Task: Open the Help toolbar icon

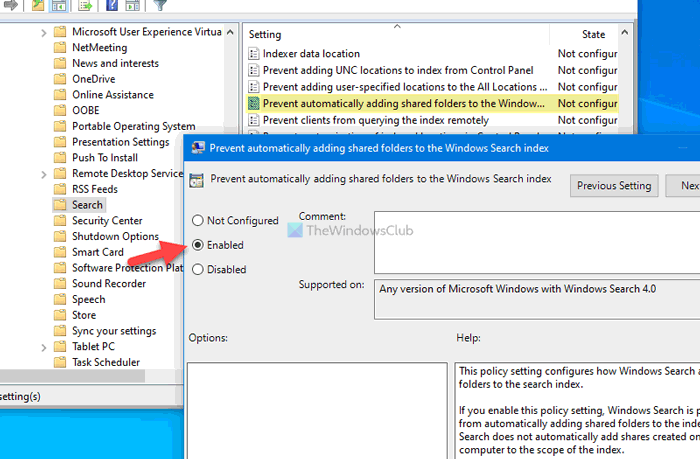Action: (x=112, y=5)
